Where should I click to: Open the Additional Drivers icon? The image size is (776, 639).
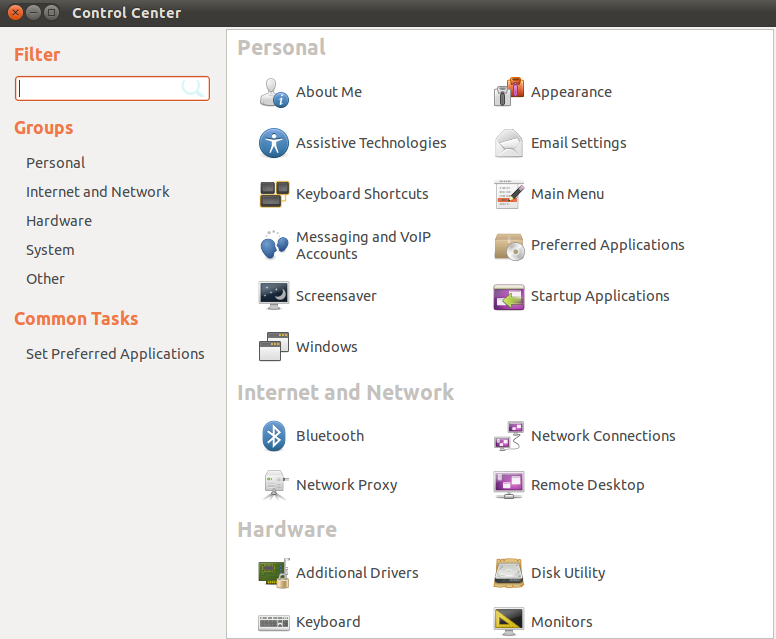point(274,573)
